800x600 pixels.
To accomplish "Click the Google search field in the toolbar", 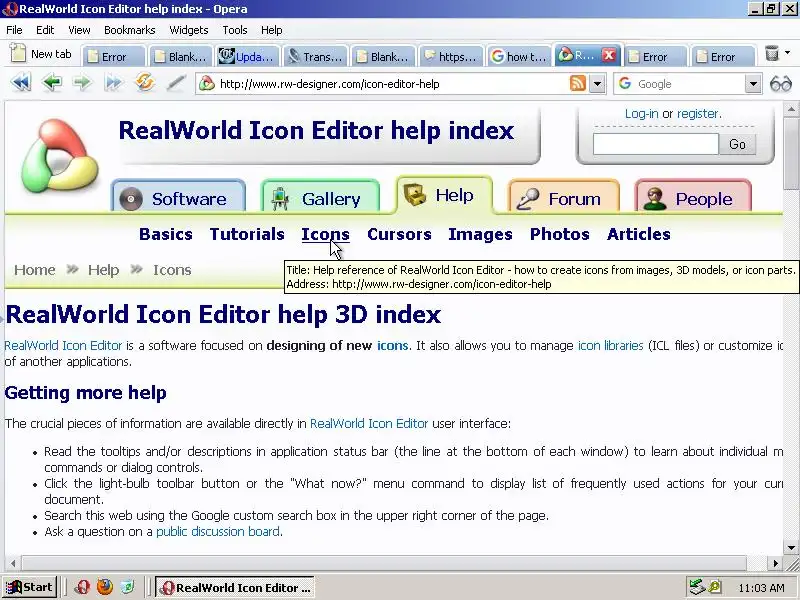I will pyautogui.click(x=689, y=84).
